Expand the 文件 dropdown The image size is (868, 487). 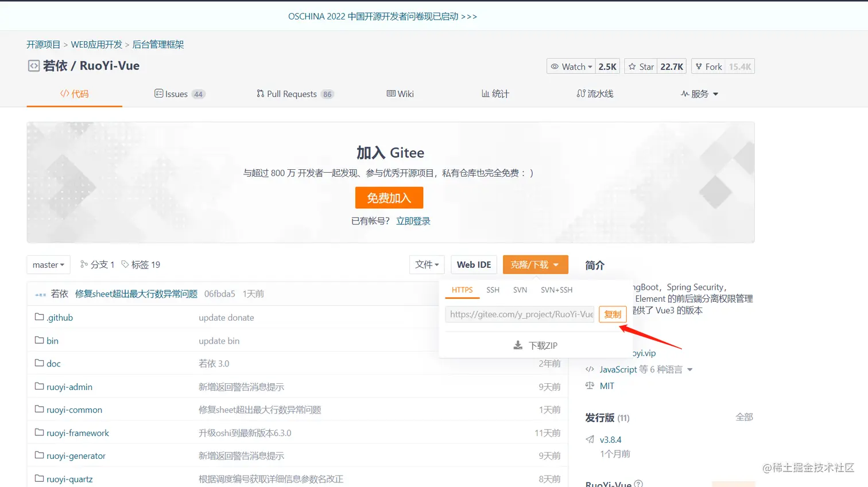click(427, 264)
